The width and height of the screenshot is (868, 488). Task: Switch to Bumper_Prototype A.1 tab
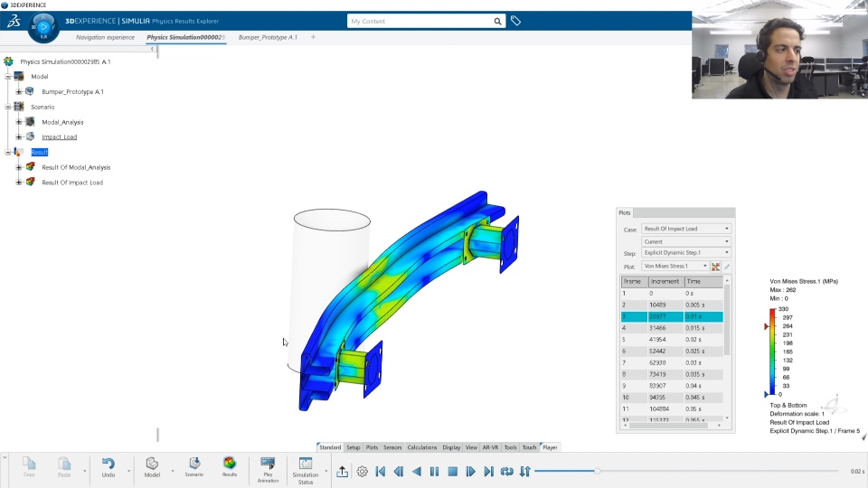[268, 37]
